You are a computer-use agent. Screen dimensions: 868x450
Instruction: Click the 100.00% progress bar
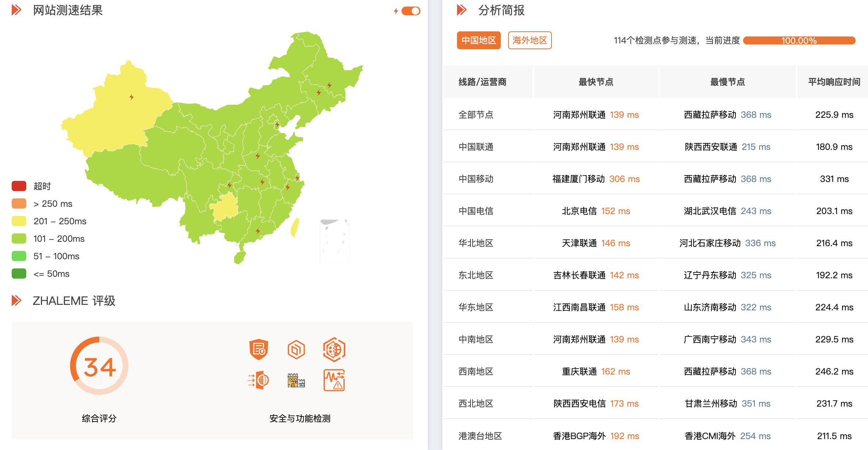799,40
